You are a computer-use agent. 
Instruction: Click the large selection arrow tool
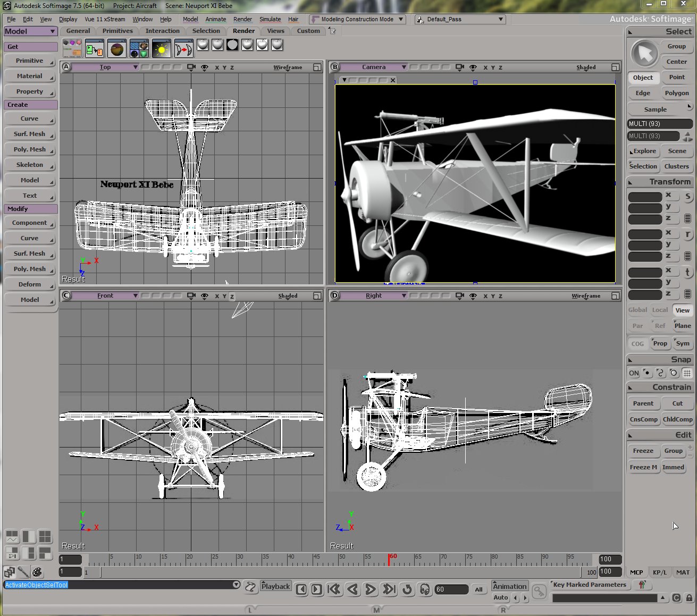[x=644, y=54]
